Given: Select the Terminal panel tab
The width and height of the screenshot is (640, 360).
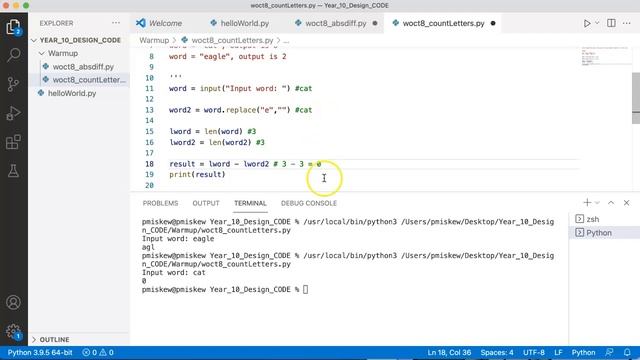Looking at the screenshot, I should 250,203.
